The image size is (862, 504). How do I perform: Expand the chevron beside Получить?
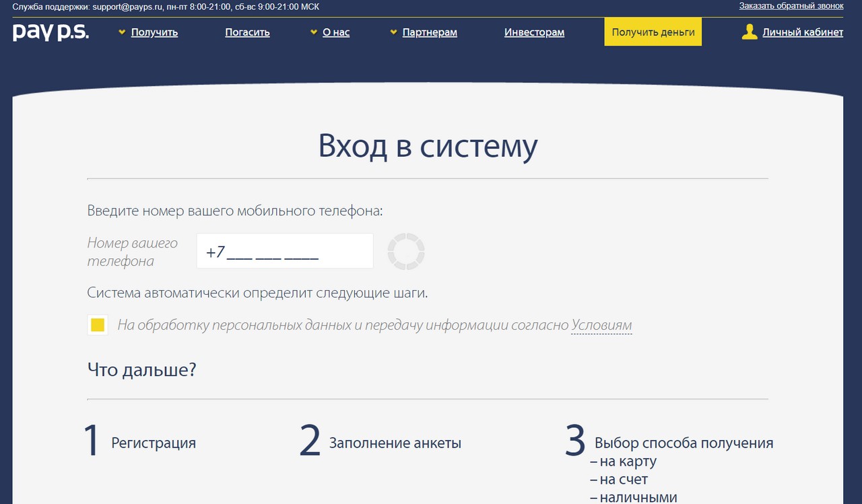[122, 32]
